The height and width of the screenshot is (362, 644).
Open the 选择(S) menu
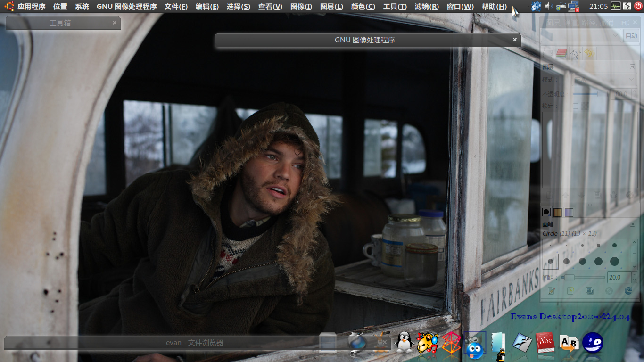click(239, 7)
